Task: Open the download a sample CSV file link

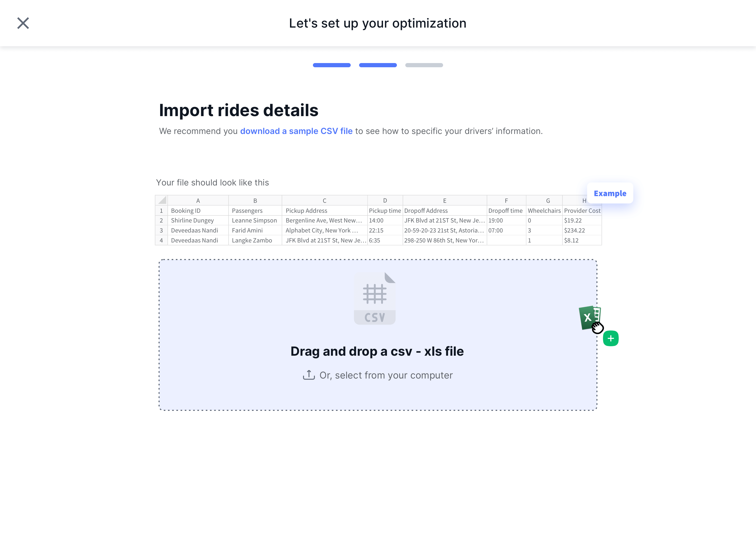Action: pos(296,131)
